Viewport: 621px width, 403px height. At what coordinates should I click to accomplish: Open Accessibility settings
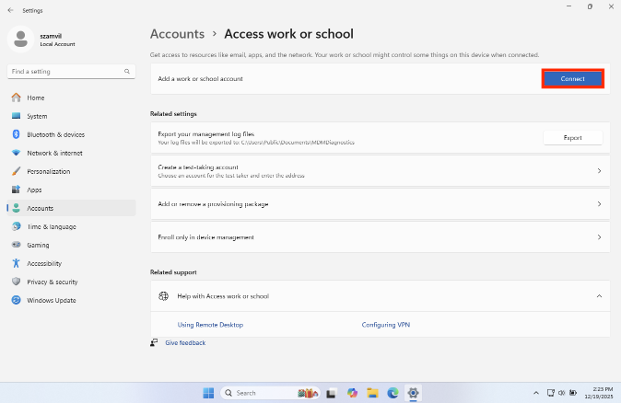point(45,263)
